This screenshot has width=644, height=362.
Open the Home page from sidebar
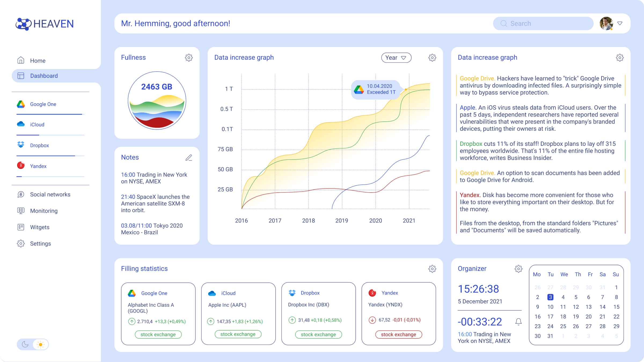(x=38, y=61)
